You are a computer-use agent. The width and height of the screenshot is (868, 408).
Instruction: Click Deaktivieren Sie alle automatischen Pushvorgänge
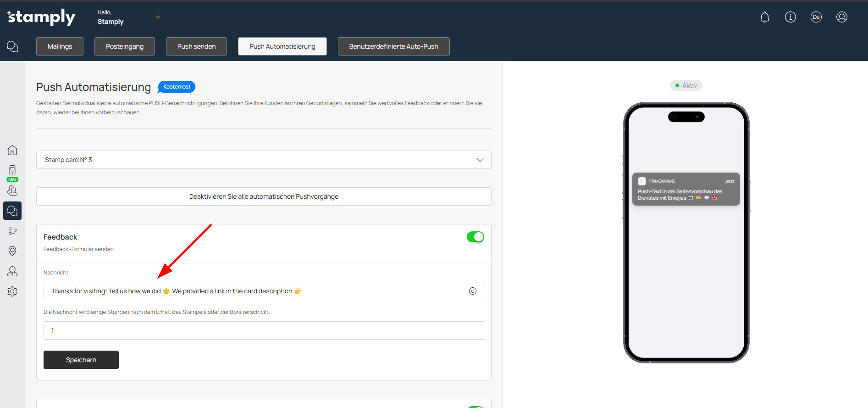coord(264,196)
